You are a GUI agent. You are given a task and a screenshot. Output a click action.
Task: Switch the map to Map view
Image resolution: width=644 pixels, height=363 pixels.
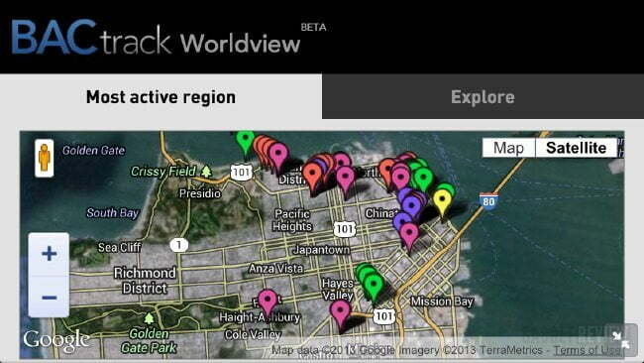coord(508,148)
